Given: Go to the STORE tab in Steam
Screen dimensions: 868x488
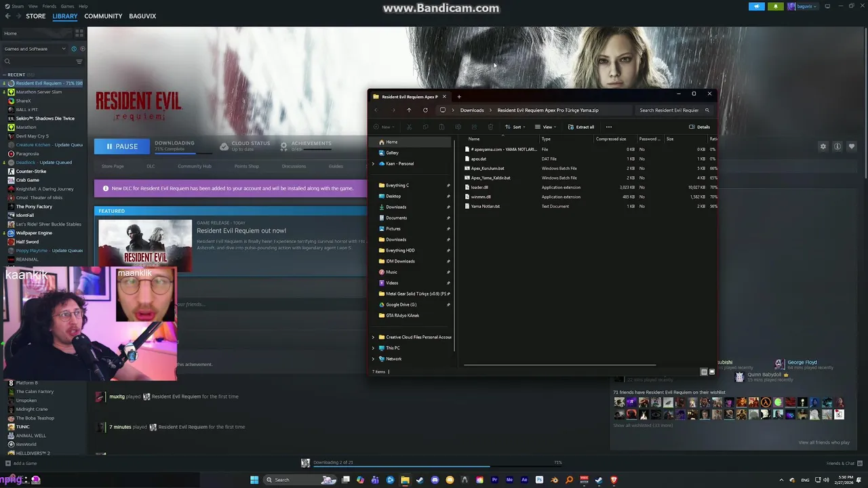Looking at the screenshot, I should coord(35,16).
